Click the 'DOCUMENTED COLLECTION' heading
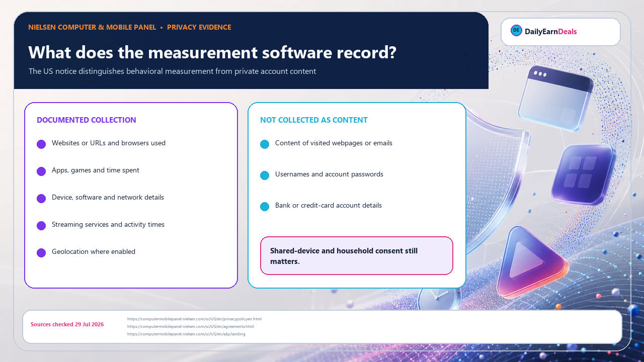Image resolution: width=644 pixels, height=362 pixels. (87, 120)
